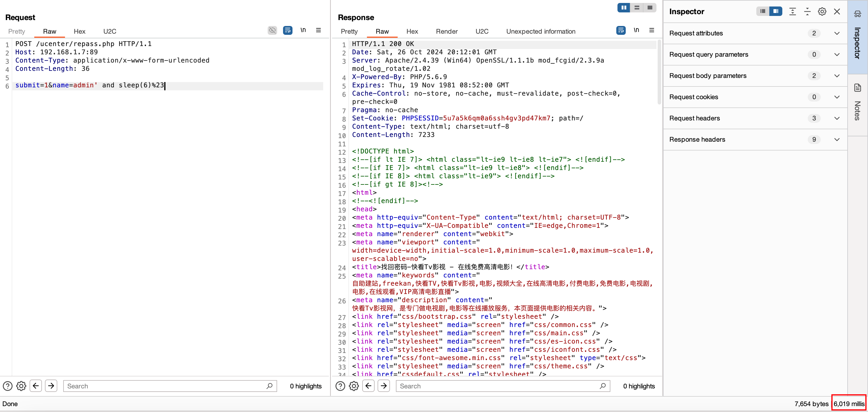Click the 6,019 millis status entry
Image resolution: width=868 pixels, height=412 pixels.
[849, 403]
